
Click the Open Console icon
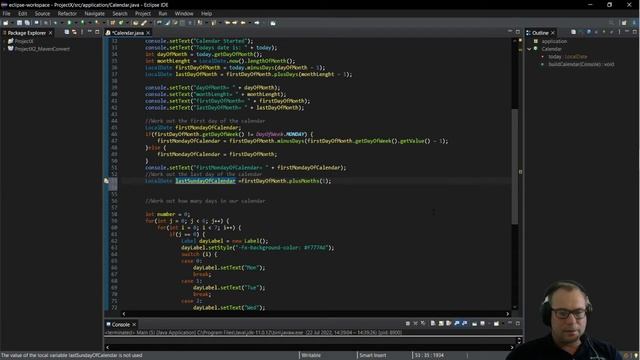[496, 323]
